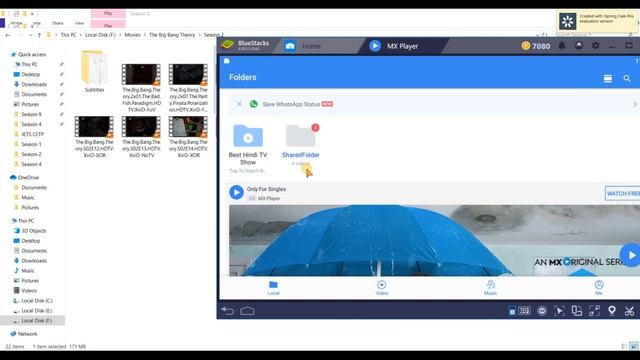Open View ribbon tab in Explorer
Screen dimensions: 640x360
tap(79, 23)
